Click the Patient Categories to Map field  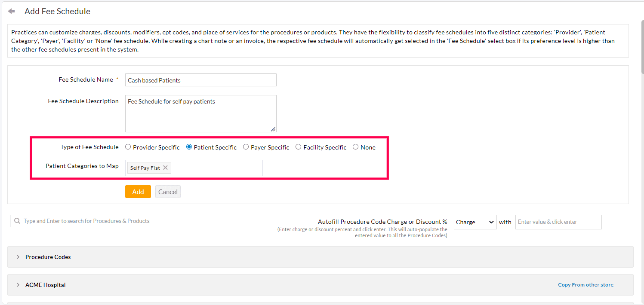coord(215,168)
